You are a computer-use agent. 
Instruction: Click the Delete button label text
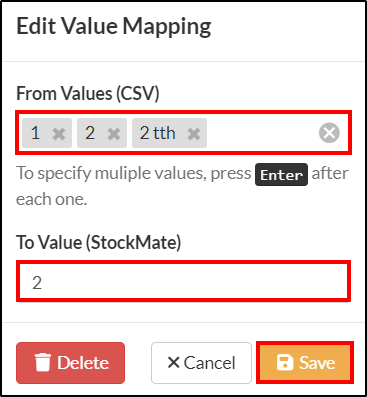click(83, 363)
